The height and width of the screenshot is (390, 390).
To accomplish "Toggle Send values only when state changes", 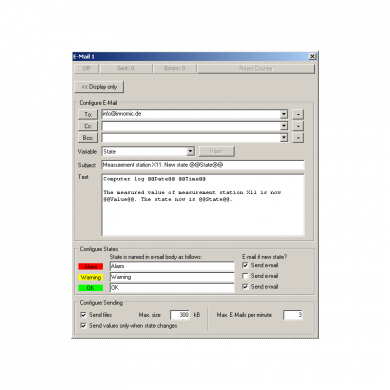I will click(83, 326).
